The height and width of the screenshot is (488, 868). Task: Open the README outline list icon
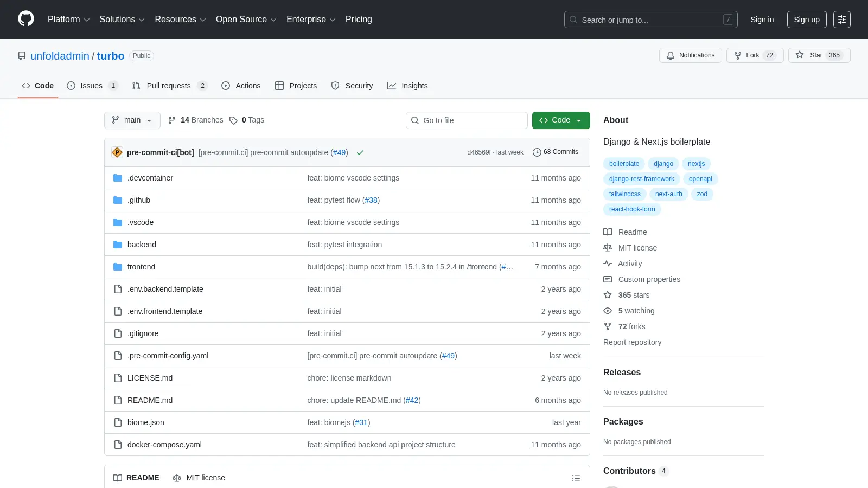pos(576,478)
